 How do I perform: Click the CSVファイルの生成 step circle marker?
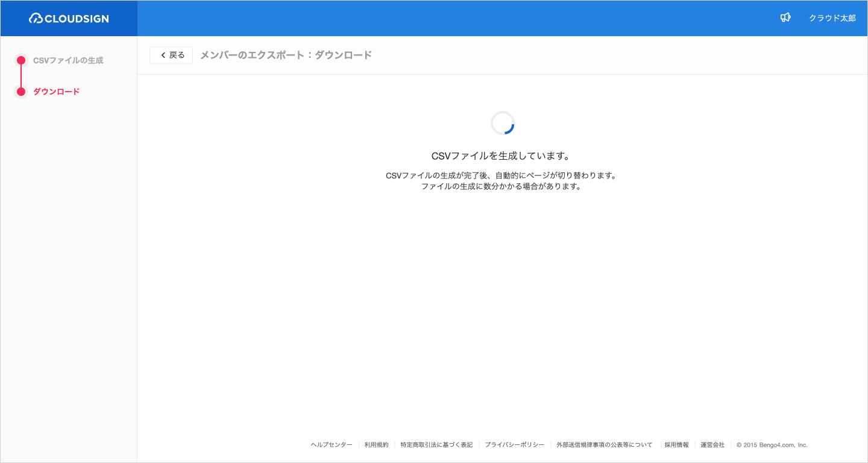tap(21, 60)
